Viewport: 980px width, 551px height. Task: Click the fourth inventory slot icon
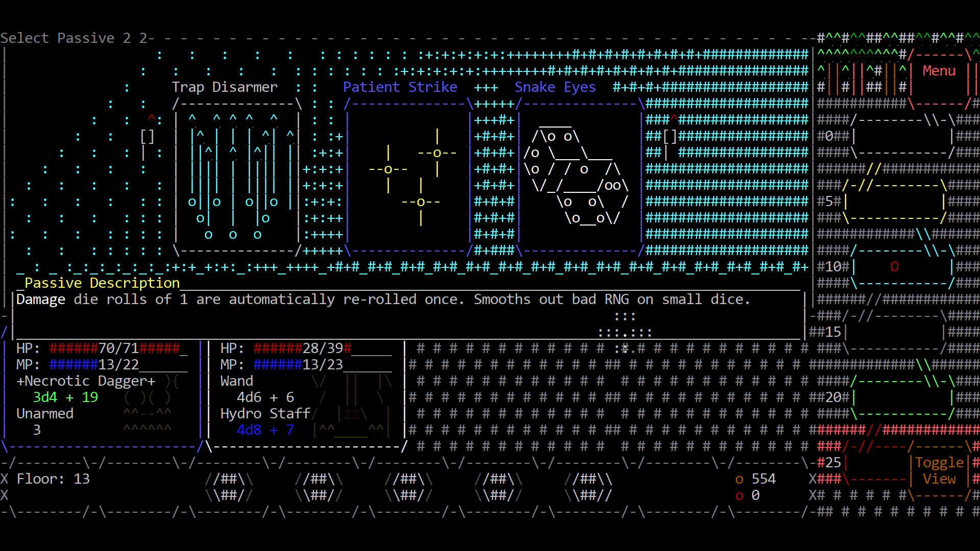click(x=498, y=487)
